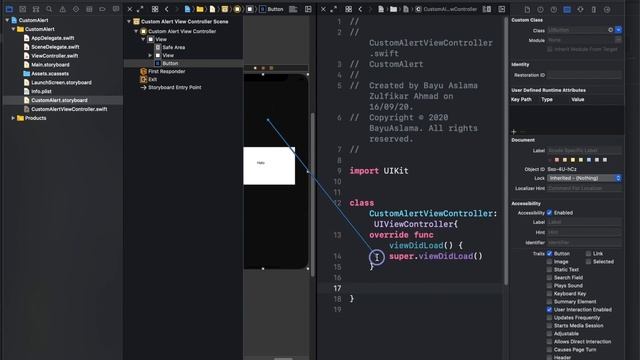The image size is (640, 360).
Task: Enable the Image trait checkbox
Action: 549,262
